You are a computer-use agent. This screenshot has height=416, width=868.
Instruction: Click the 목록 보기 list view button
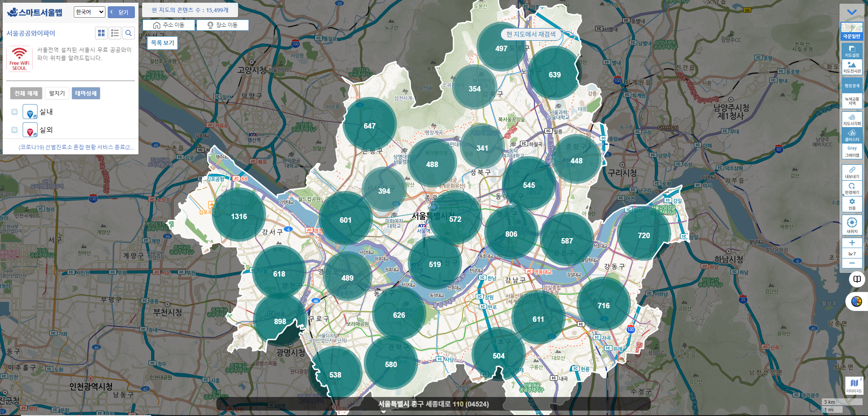coord(162,43)
